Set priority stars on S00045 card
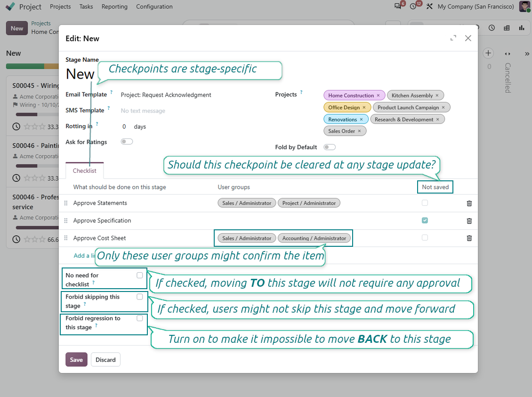 coord(34,127)
